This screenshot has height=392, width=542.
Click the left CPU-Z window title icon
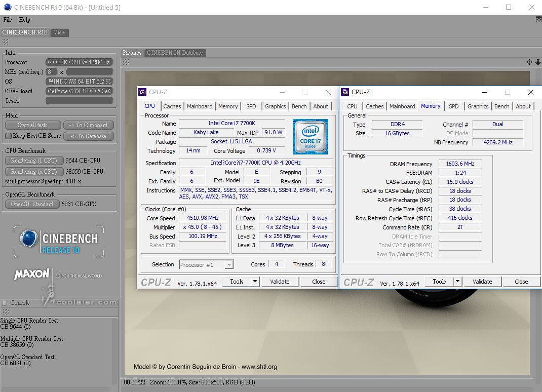142,92
